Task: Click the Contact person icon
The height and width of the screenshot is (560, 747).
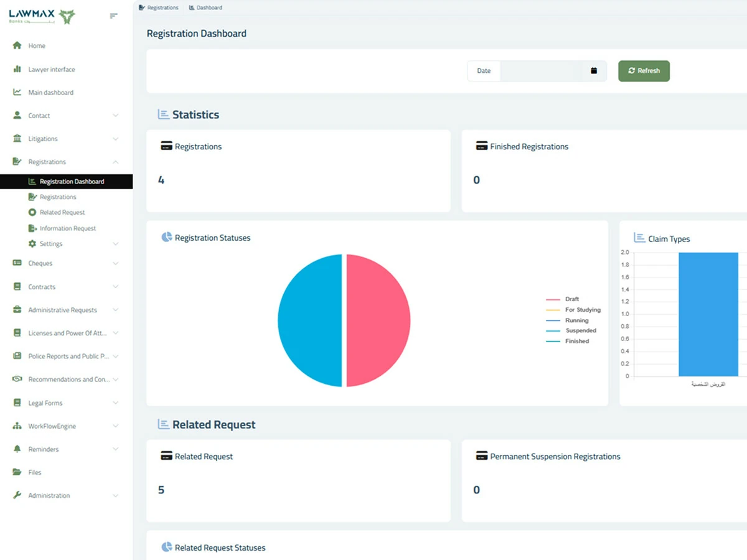Action: click(x=17, y=115)
